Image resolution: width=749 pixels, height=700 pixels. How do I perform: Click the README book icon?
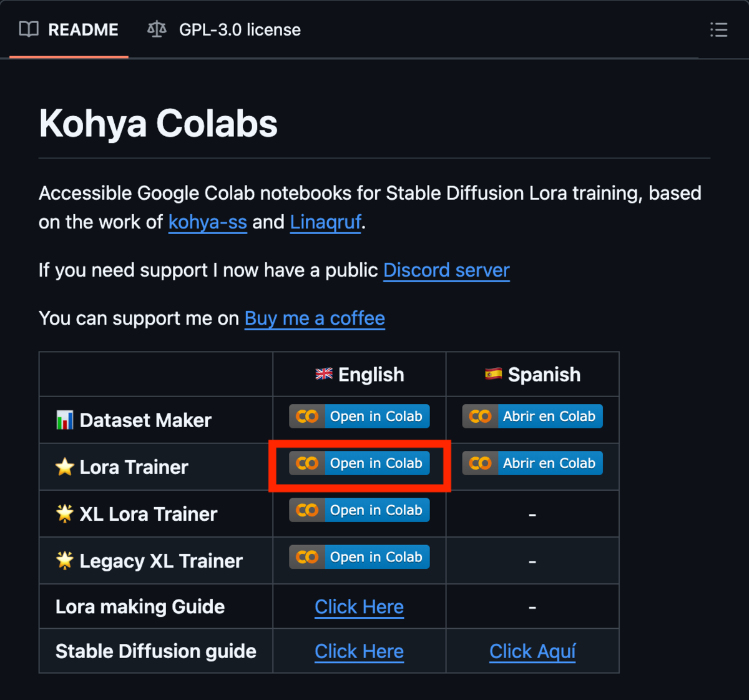(x=29, y=29)
